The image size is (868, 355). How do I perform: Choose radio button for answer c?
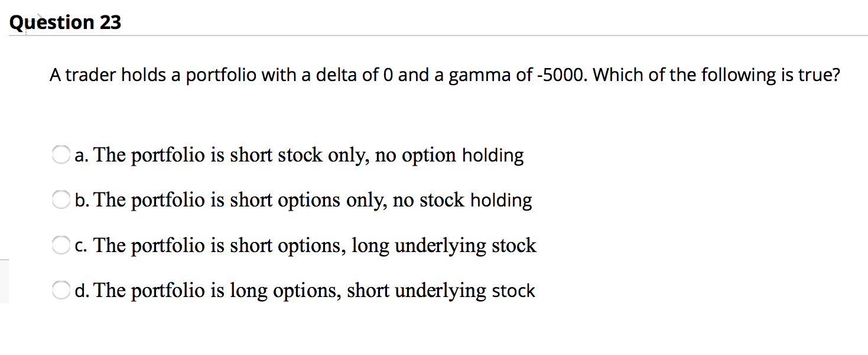(x=60, y=246)
